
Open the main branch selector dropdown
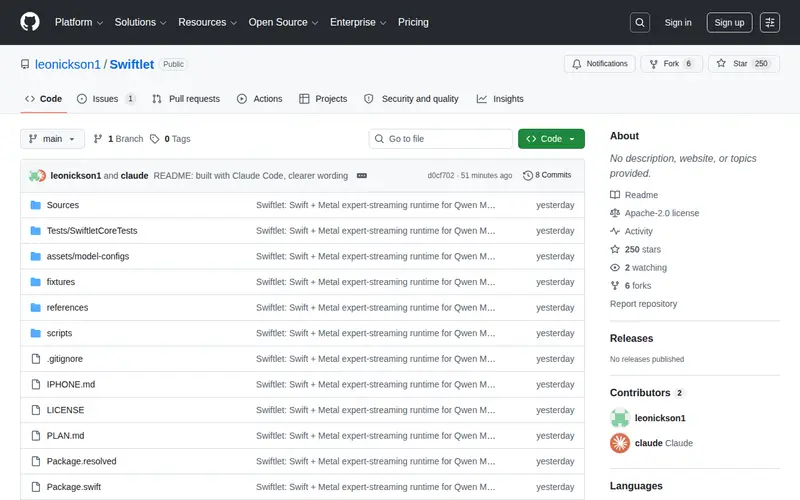click(x=52, y=139)
